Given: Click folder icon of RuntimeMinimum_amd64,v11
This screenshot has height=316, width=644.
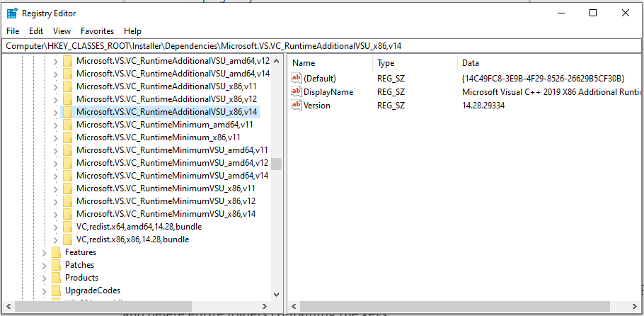Looking at the screenshot, I should [x=67, y=125].
